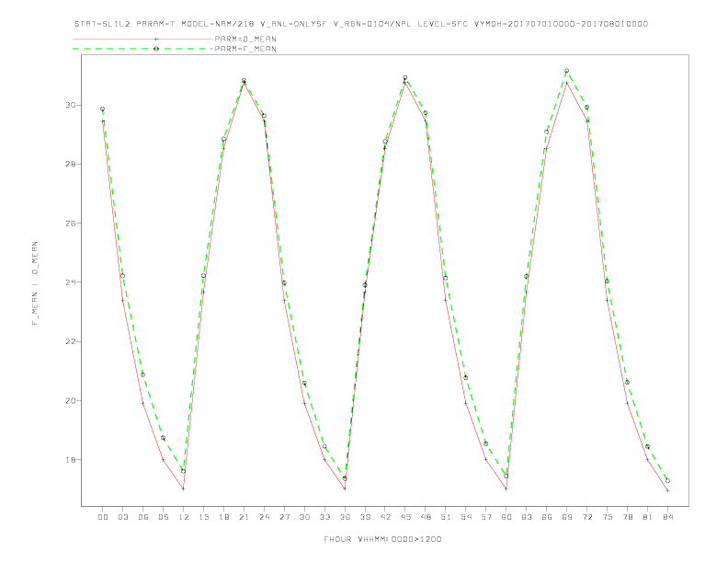Click x-axis tick label 12

[x=184, y=517]
